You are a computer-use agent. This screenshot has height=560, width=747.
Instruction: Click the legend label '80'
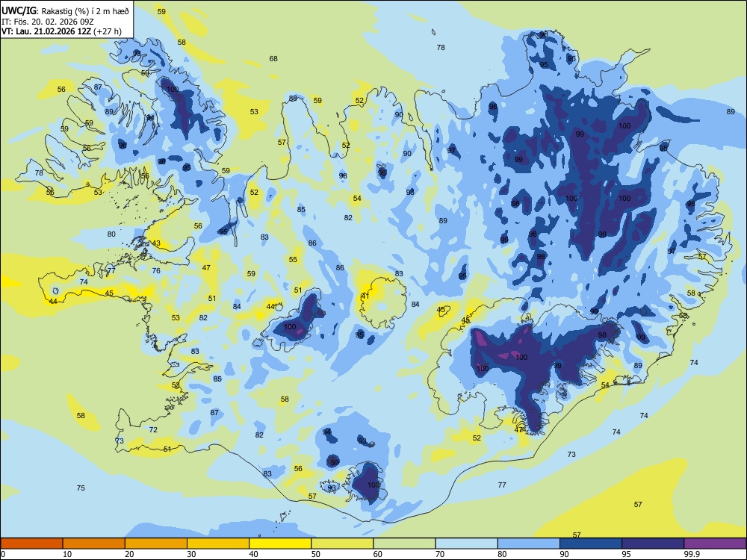point(502,554)
